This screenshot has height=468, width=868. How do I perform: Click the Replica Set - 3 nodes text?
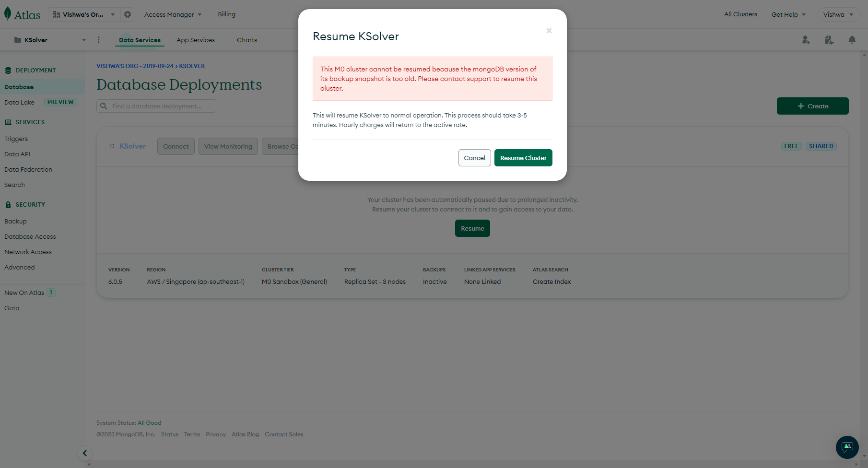click(x=375, y=281)
